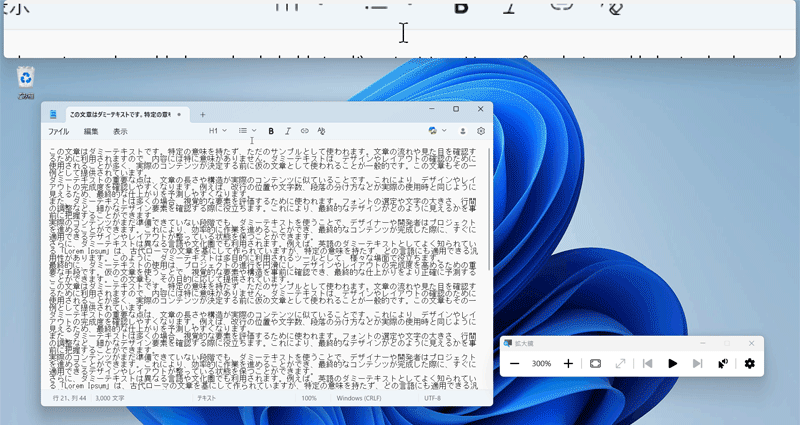The width and height of the screenshot is (800, 425).
Task: Open the ファイル menu
Action: pyautogui.click(x=59, y=131)
